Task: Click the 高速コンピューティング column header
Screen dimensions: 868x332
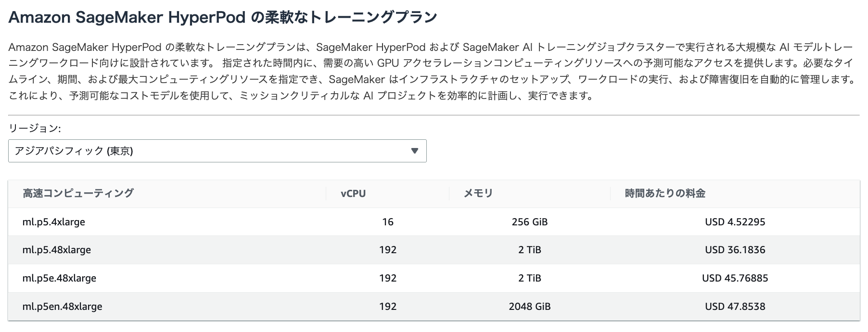Action: [x=78, y=193]
